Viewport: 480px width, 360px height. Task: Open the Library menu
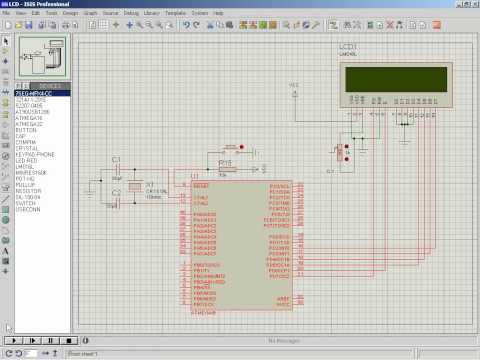[152, 13]
